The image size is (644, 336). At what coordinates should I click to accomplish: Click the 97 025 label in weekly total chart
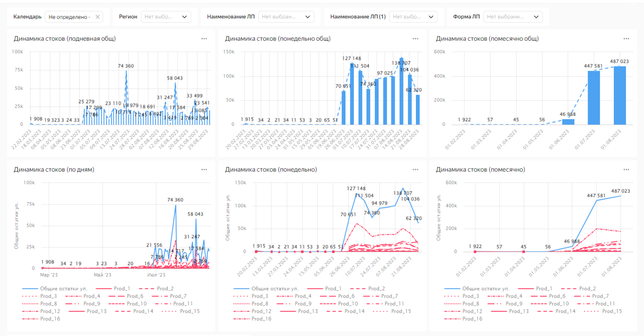385,73
